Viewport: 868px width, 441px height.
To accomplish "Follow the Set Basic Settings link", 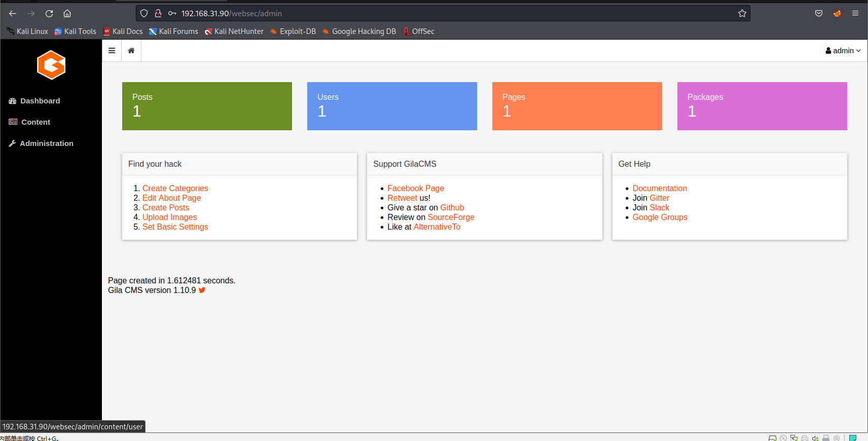I will click(175, 227).
